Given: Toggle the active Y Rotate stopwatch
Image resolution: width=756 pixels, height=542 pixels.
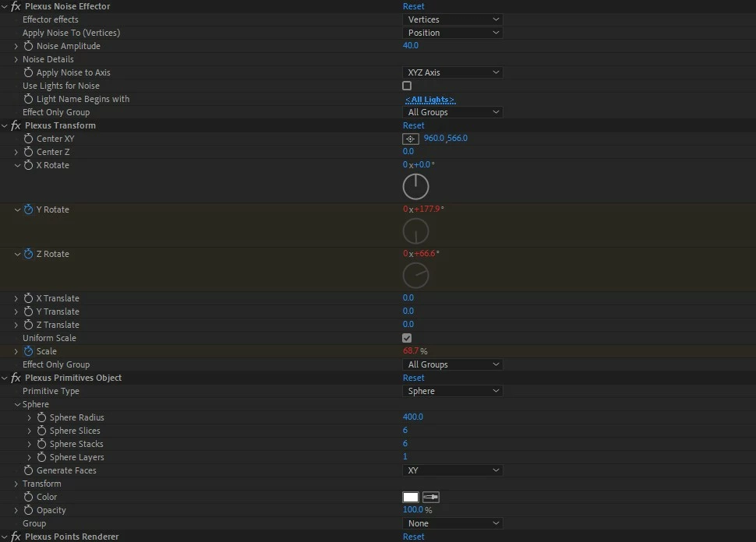Looking at the screenshot, I should pos(28,209).
